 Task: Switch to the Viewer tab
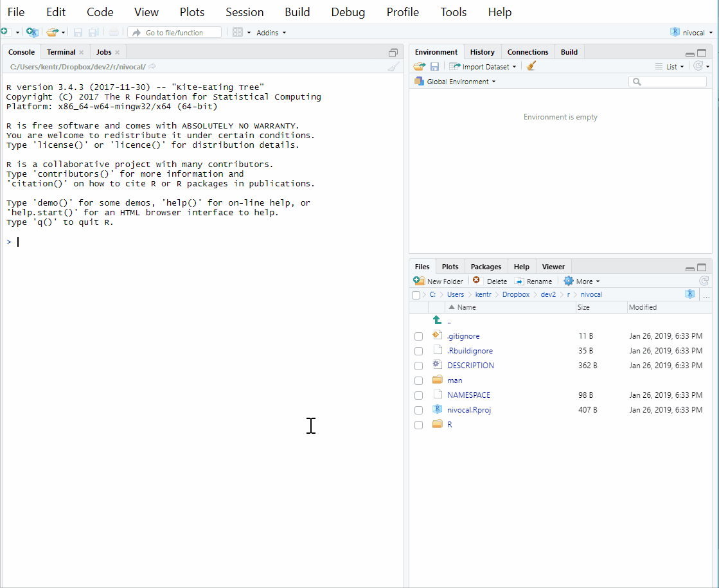(553, 267)
